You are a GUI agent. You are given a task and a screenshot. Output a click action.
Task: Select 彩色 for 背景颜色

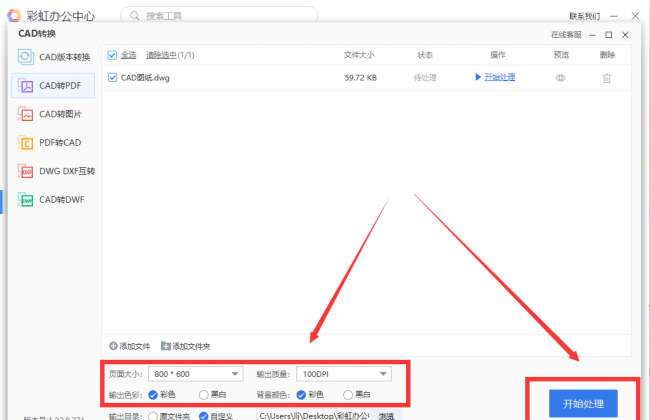[301, 395]
